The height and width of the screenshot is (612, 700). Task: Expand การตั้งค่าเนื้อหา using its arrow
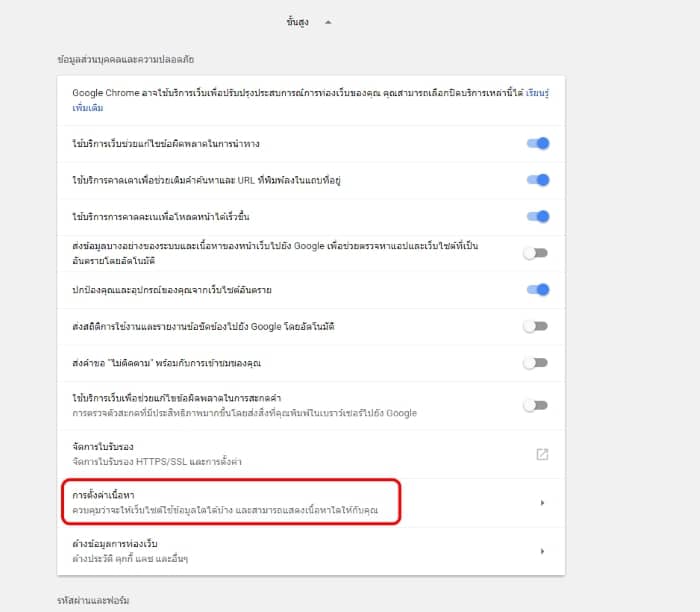click(542, 503)
